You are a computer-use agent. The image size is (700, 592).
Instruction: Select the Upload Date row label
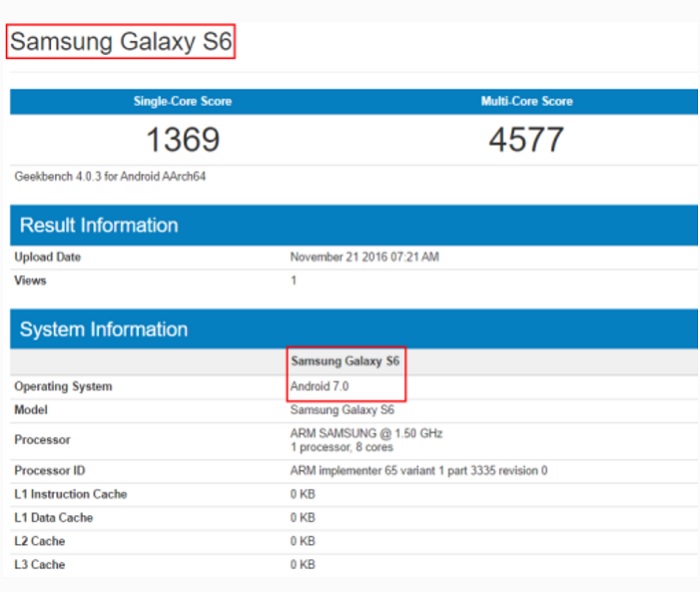click(x=47, y=257)
